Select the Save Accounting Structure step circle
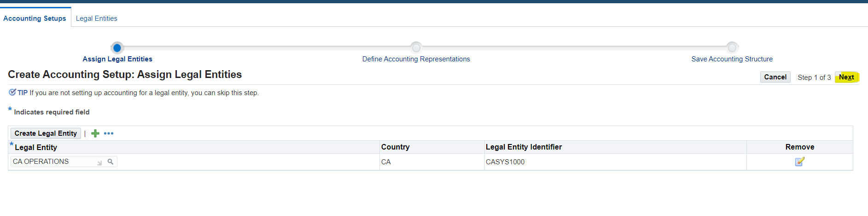This screenshot has width=868, height=216. [732, 48]
